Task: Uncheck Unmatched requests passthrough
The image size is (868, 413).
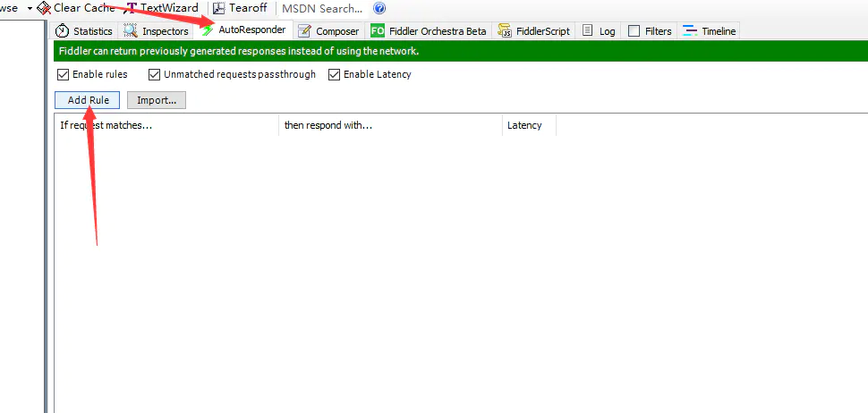Action: click(x=155, y=75)
